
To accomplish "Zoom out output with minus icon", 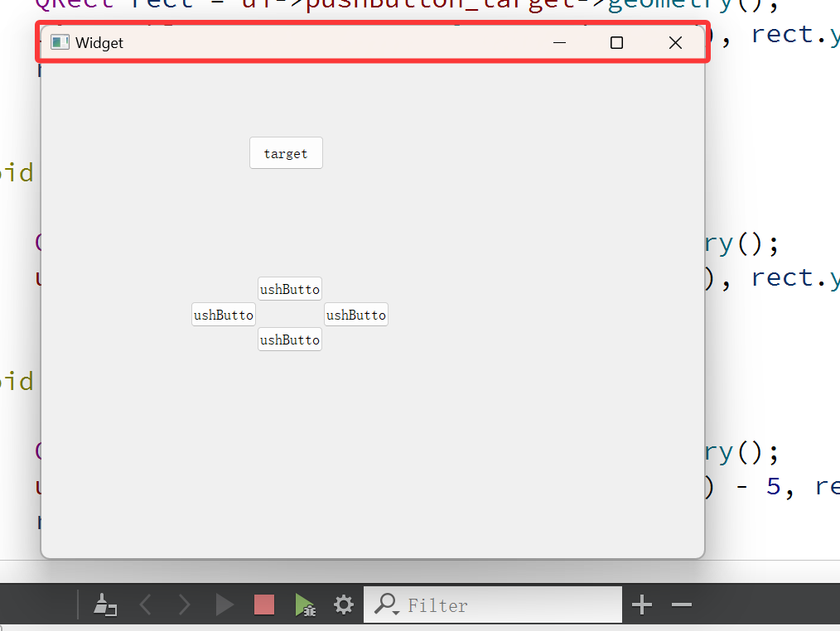I will [x=682, y=605].
